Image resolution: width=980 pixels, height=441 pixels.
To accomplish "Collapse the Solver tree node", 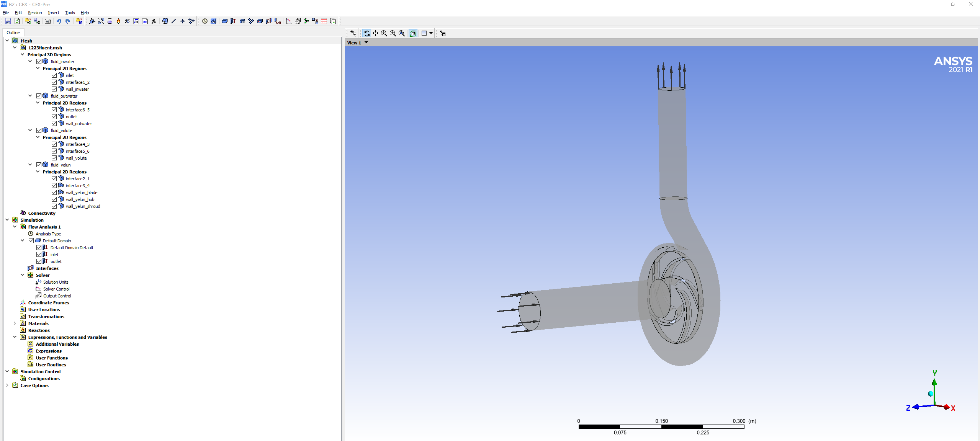I will pyautogui.click(x=23, y=275).
